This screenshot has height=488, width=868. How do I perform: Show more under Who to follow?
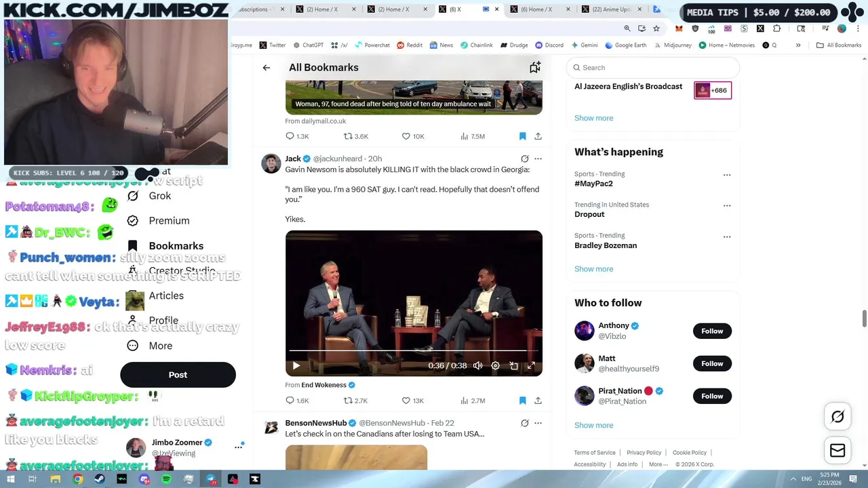click(x=593, y=426)
